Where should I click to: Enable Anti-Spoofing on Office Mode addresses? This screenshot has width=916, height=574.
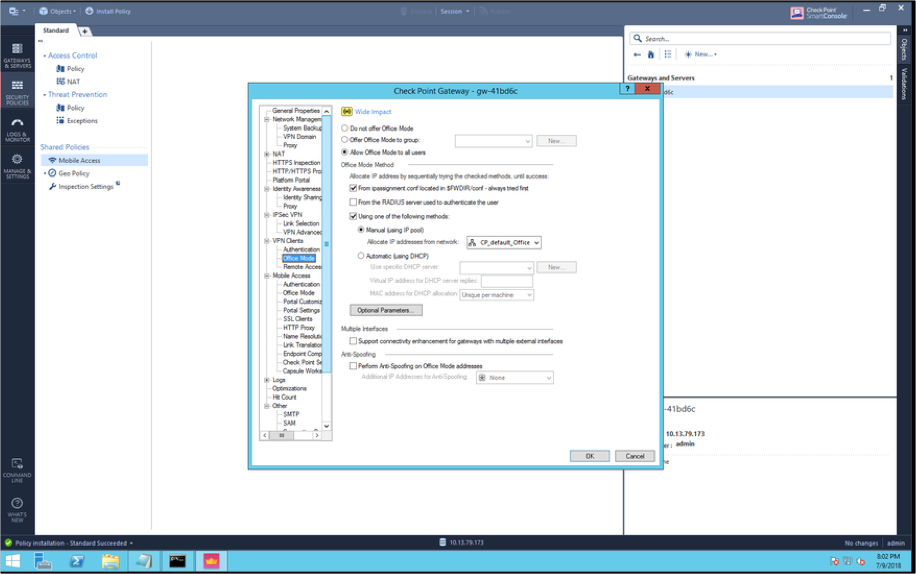point(353,366)
